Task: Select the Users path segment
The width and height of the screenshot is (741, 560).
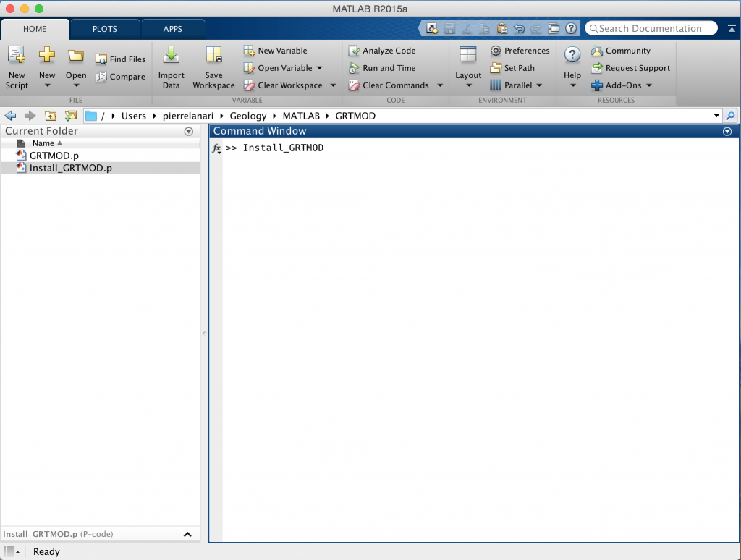Action: (x=134, y=116)
